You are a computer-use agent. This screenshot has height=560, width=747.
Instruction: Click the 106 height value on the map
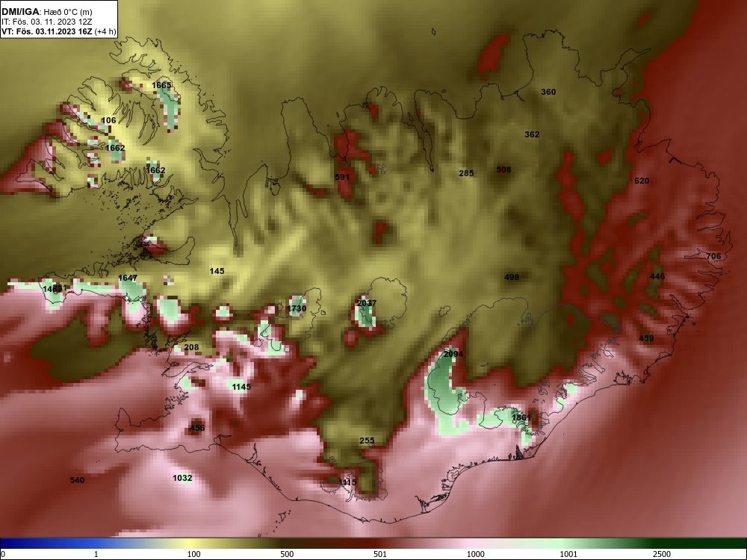tap(108, 120)
